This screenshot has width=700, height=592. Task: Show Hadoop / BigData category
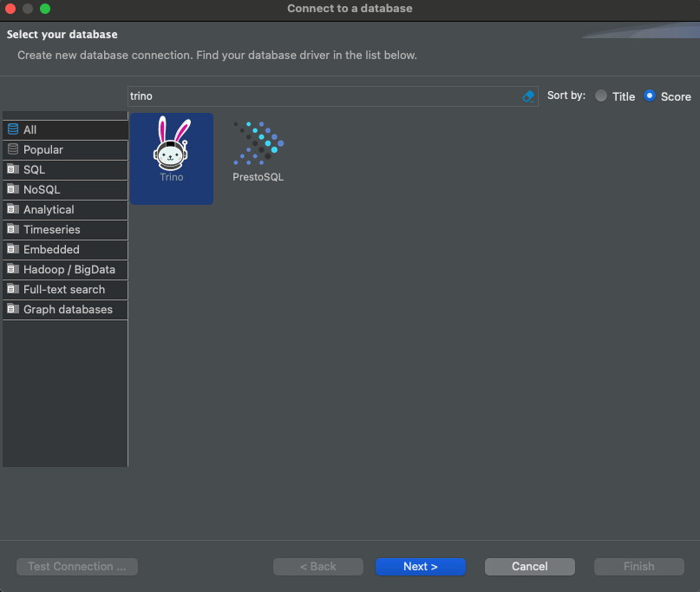point(65,269)
